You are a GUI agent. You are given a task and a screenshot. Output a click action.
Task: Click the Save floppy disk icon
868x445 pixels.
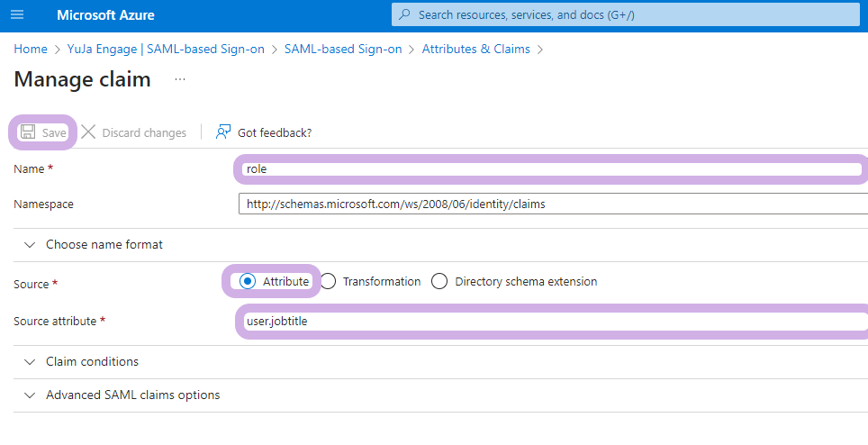click(x=28, y=132)
